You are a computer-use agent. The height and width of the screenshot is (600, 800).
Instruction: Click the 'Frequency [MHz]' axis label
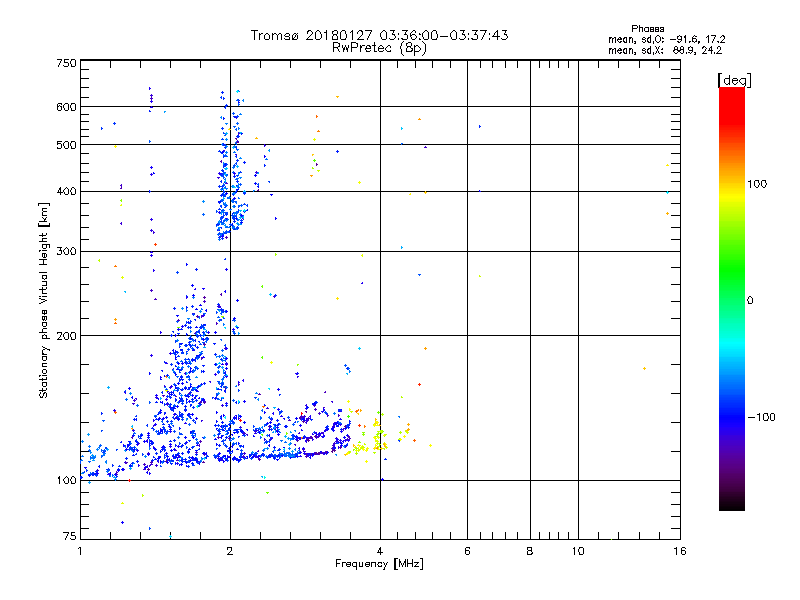(x=379, y=564)
